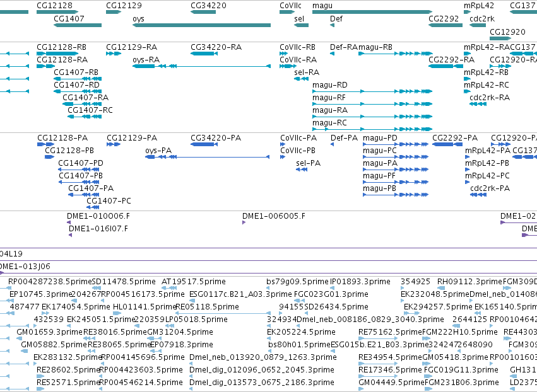Screen dimensions: 537x392
Task: Click the magu-RF transcript label
Action: point(329,98)
